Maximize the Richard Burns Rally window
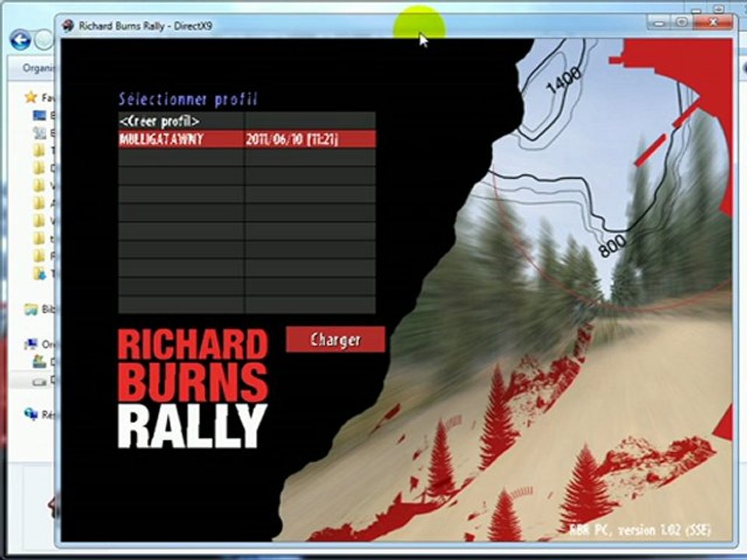 click(x=682, y=23)
